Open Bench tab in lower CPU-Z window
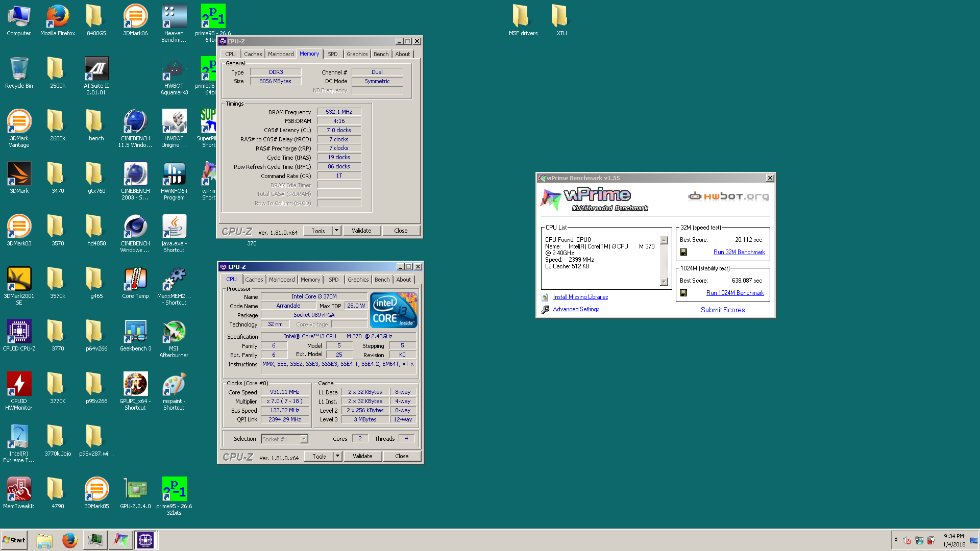 (382, 280)
